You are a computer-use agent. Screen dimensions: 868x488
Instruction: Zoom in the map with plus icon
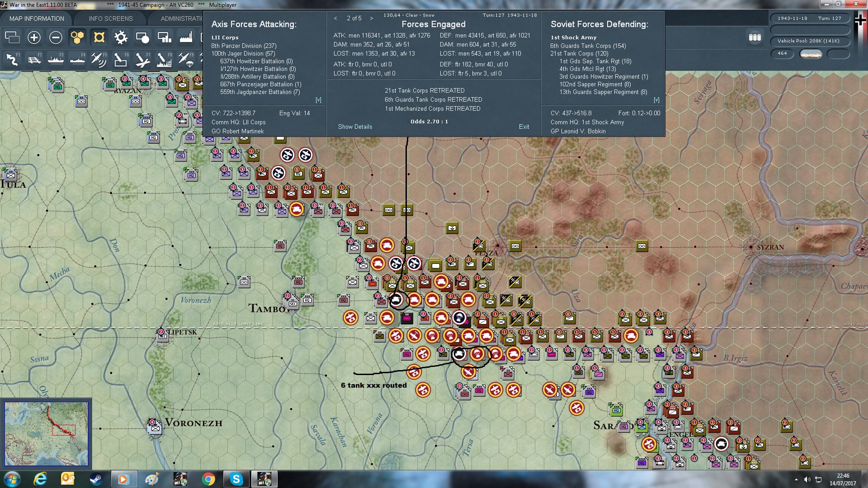[34, 37]
